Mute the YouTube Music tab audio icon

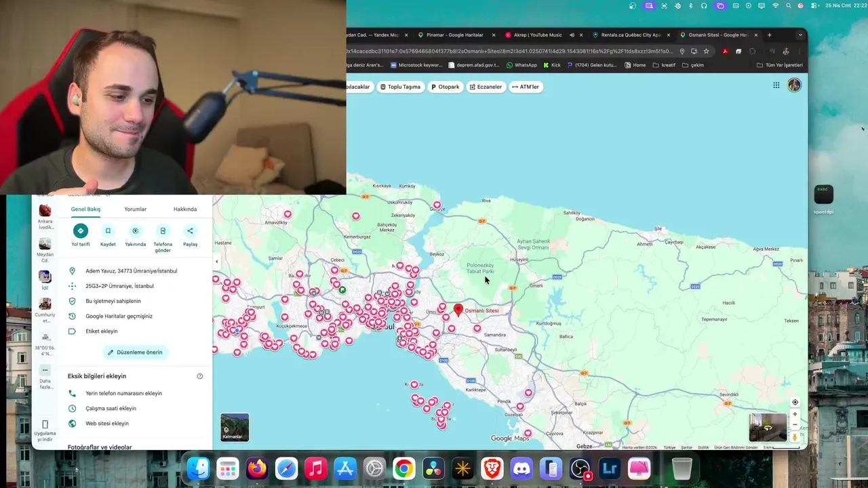[572, 35]
